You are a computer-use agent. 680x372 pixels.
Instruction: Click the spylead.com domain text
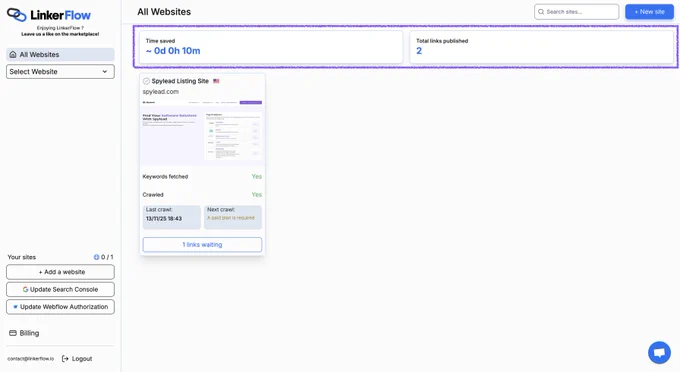160,91
